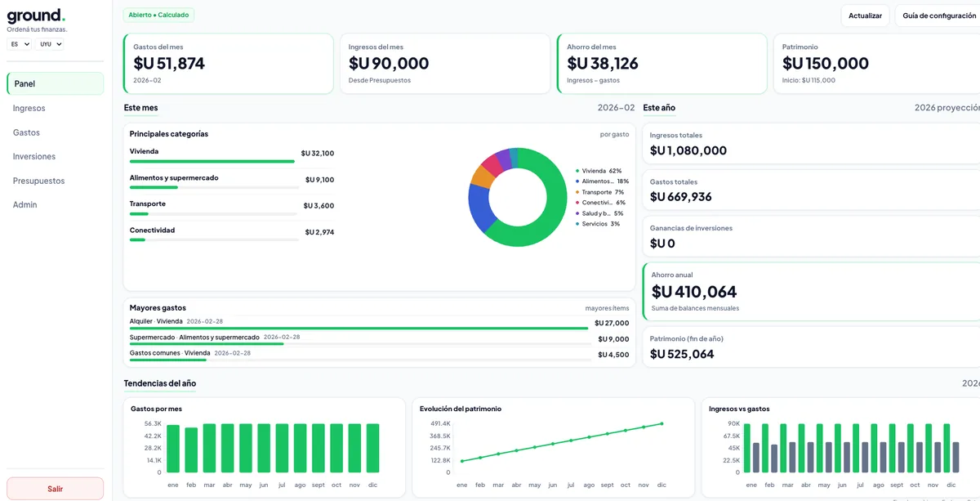Click the Ingresos totales $U 1,080,000 card

812,143
